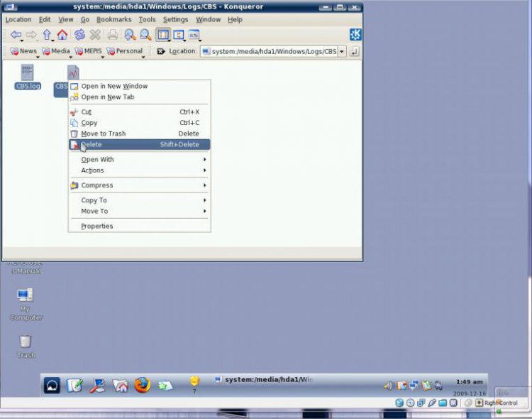Image resolution: width=532 pixels, height=419 pixels.
Task: Open Properties from the context menu
Action: (140, 226)
